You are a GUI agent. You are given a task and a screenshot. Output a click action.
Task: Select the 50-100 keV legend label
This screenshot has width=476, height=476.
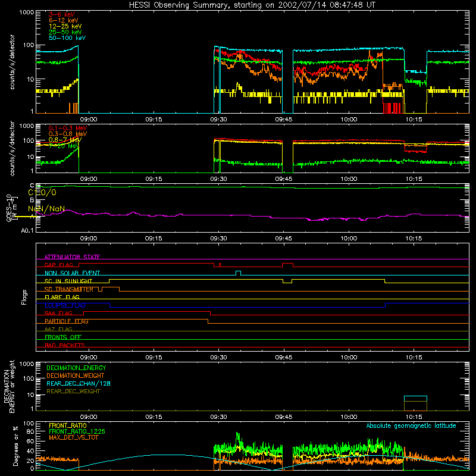coord(67,38)
